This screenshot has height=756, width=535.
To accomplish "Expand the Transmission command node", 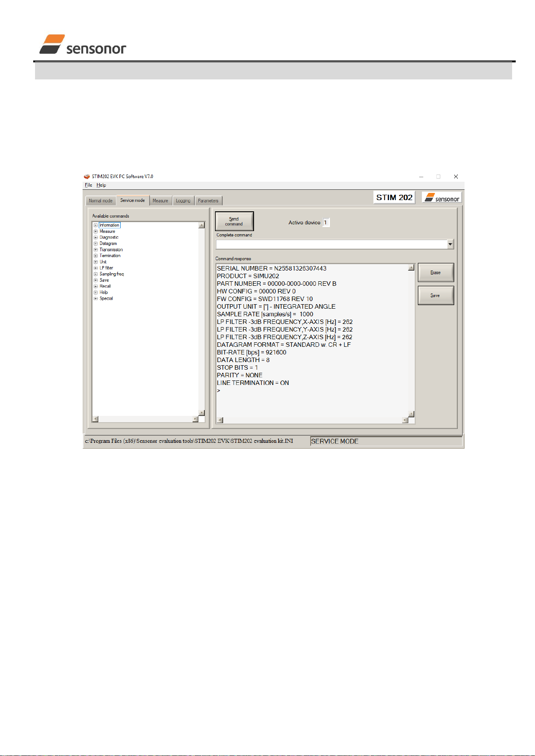I will pyautogui.click(x=96, y=250).
